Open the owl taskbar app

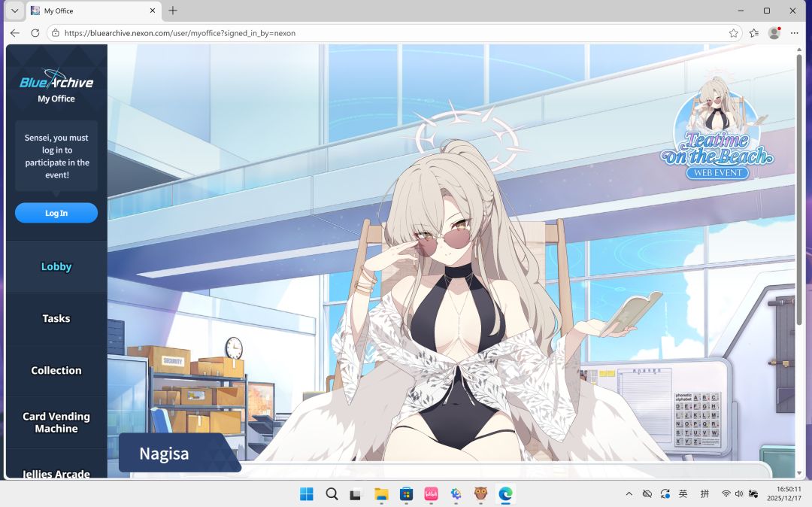point(480,494)
